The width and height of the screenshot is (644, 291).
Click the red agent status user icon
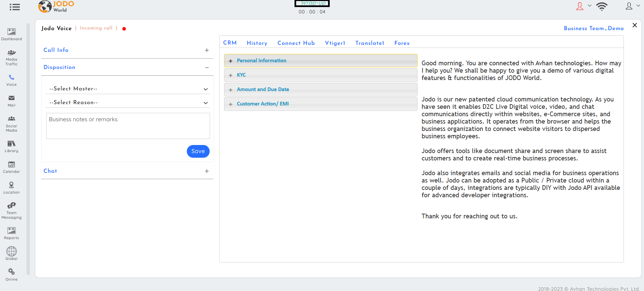[x=580, y=6]
